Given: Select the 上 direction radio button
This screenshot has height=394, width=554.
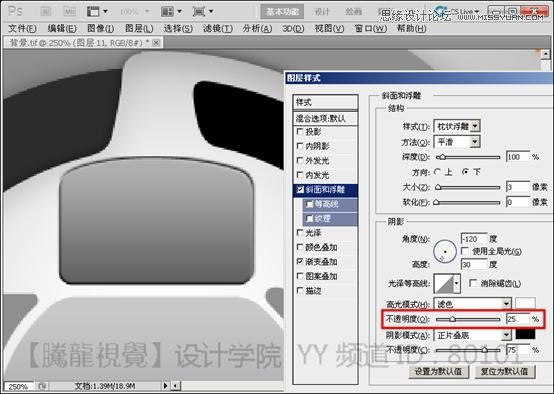Looking at the screenshot, I should (x=437, y=172).
